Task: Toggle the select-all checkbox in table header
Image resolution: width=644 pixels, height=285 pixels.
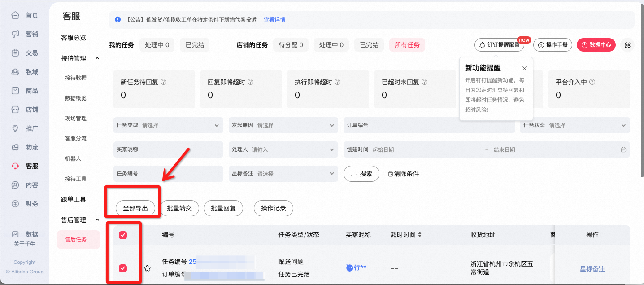Action: pos(123,235)
